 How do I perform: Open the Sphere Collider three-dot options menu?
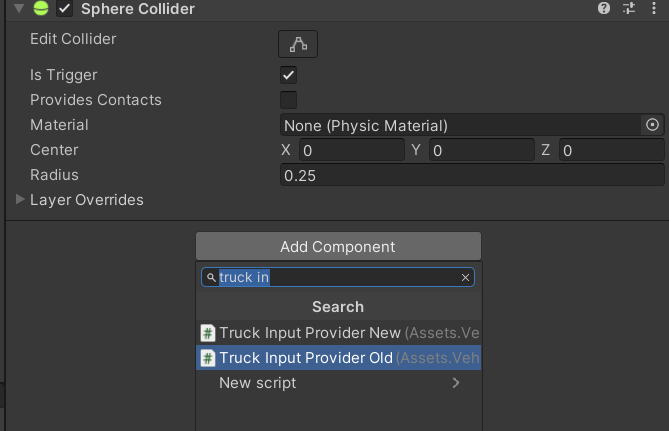tap(653, 9)
